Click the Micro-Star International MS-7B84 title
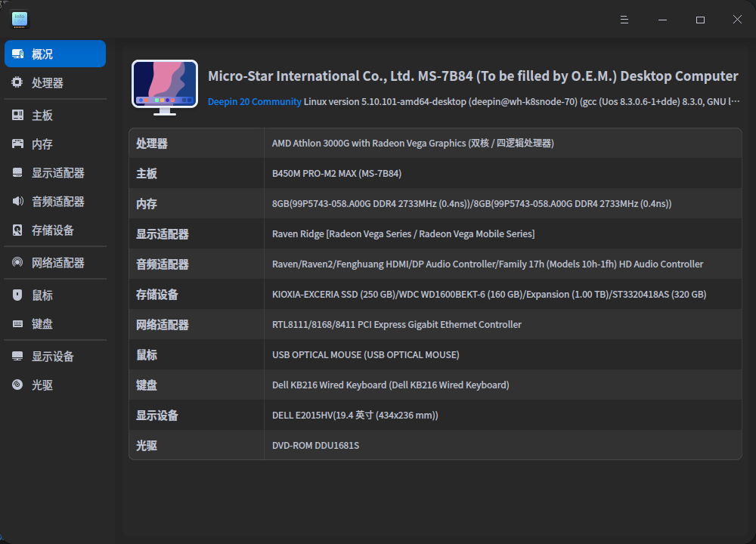The height and width of the screenshot is (544, 756). pyautogui.click(x=473, y=76)
